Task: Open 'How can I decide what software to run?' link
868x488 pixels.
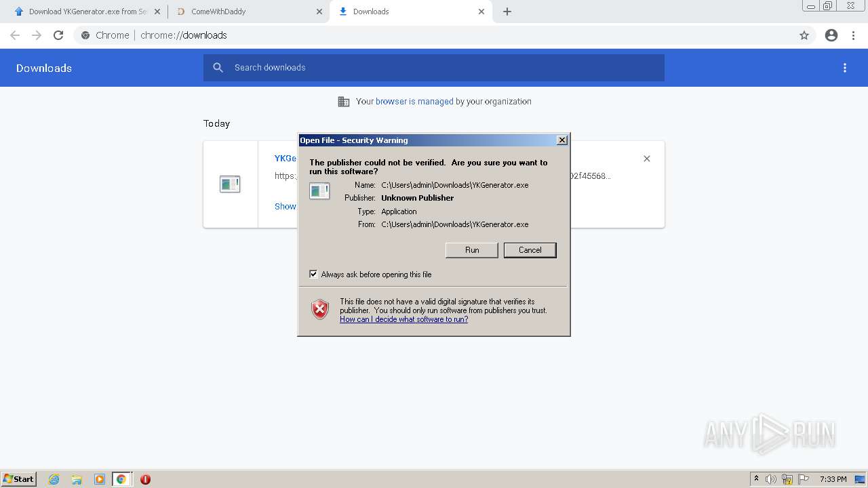Action: pos(403,319)
